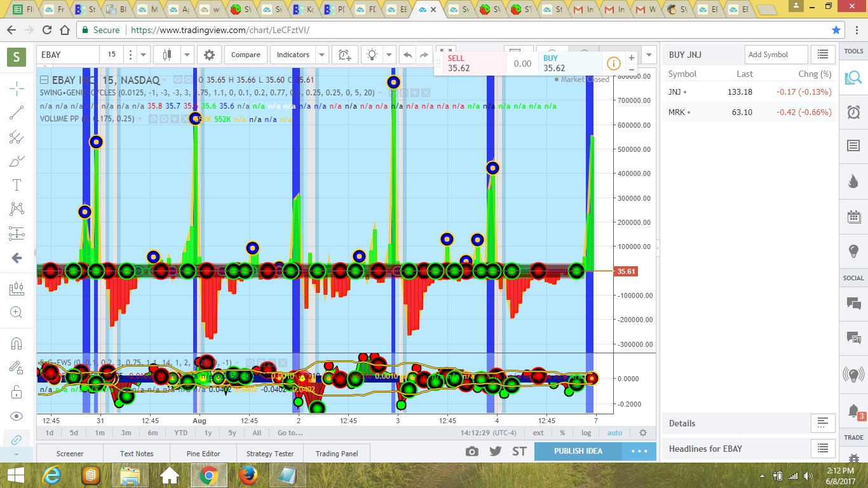Toggle stay in drawing mode pencil-lock
The image size is (868, 488).
pos(17,367)
